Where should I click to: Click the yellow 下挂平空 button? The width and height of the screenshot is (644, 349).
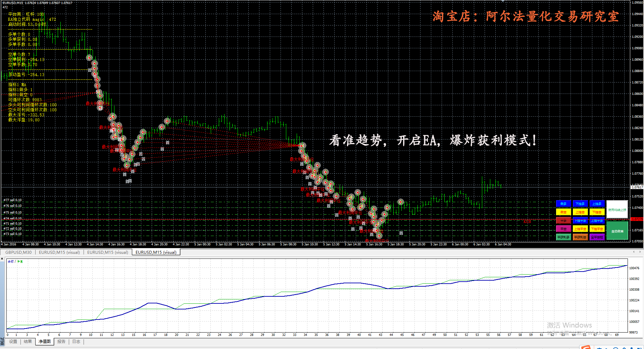point(597,229)
